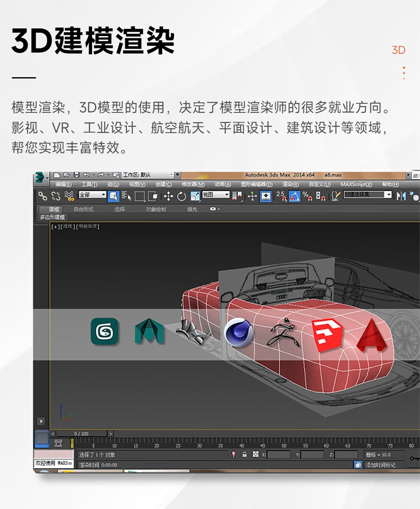This screenshot has width=420, height=509.
Task: Toggle the Angle Snap button
Action: 294,196
